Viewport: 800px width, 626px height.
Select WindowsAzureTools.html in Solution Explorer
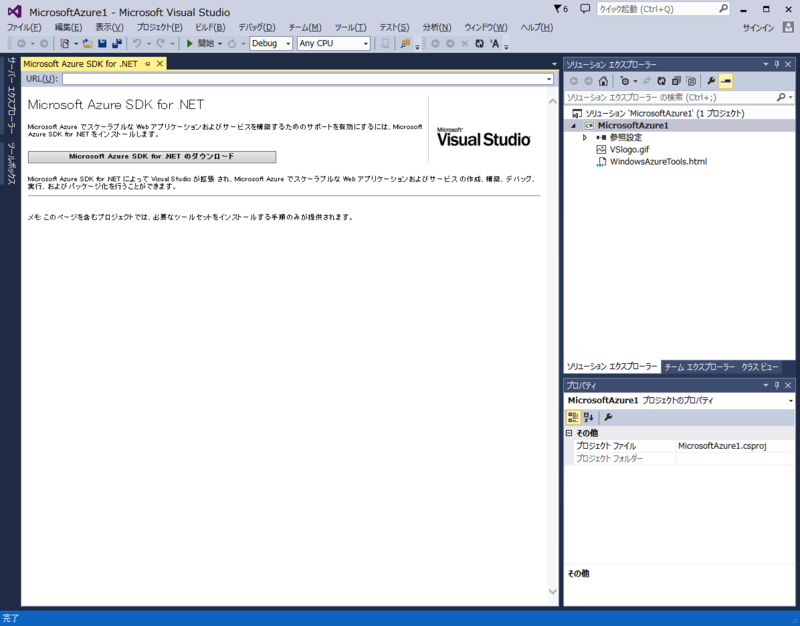658,162
